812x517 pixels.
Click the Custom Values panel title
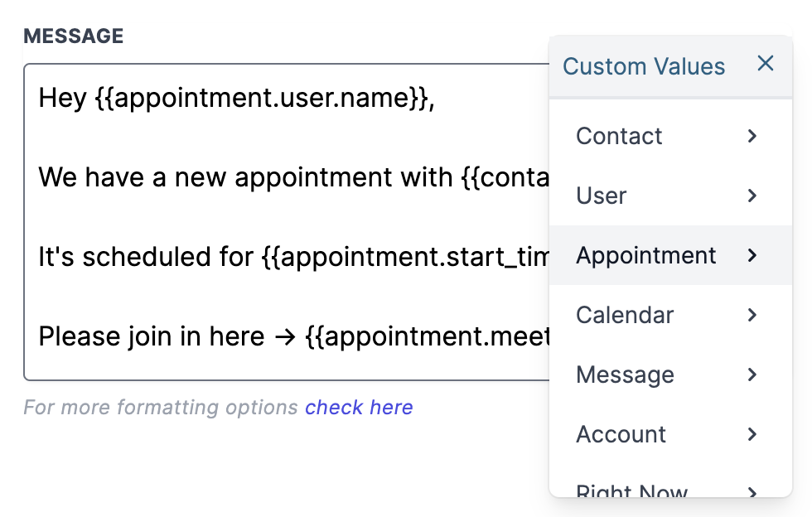point(644,66)
